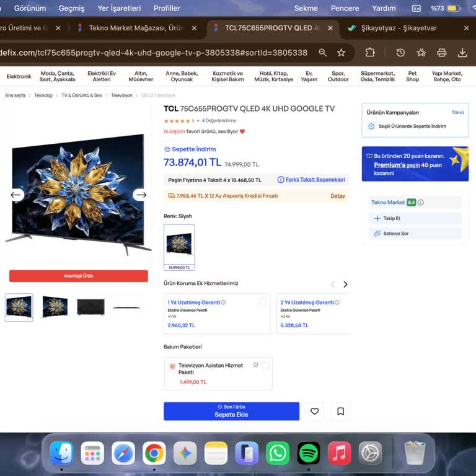Click the print icon in the toolbar
This screenshot has height=476, width=476.
(442, 53)
